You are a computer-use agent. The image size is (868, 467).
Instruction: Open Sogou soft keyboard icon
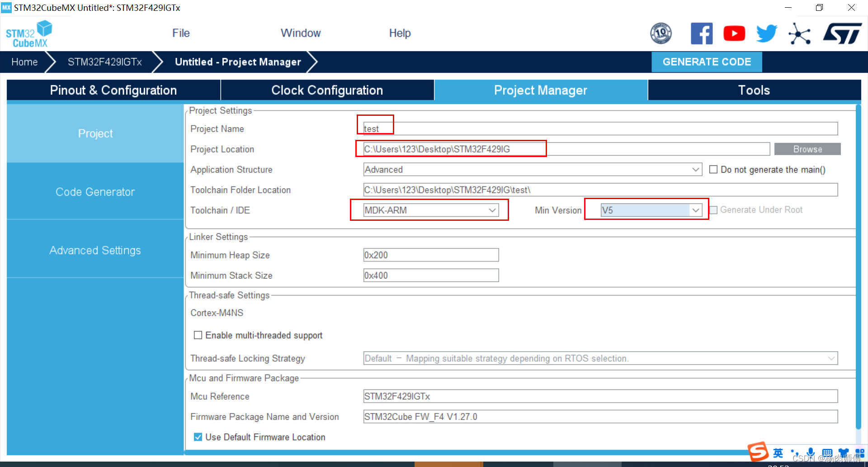click(827, 453)
